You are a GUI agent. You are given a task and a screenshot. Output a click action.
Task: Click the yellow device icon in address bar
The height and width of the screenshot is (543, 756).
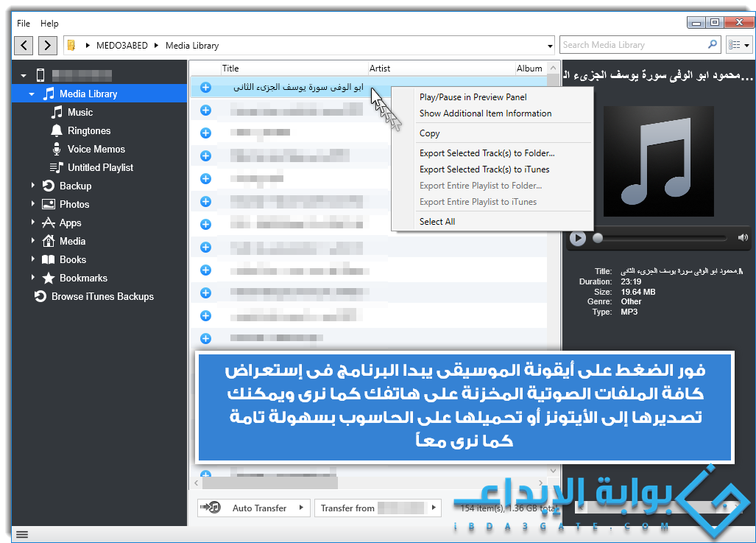pyautogui.click(x=71, y=46)
